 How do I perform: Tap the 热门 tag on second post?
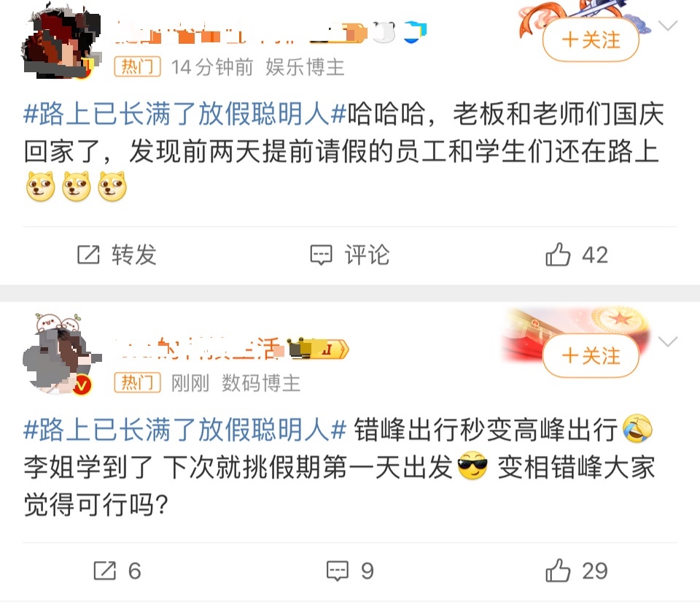point(138,383)
